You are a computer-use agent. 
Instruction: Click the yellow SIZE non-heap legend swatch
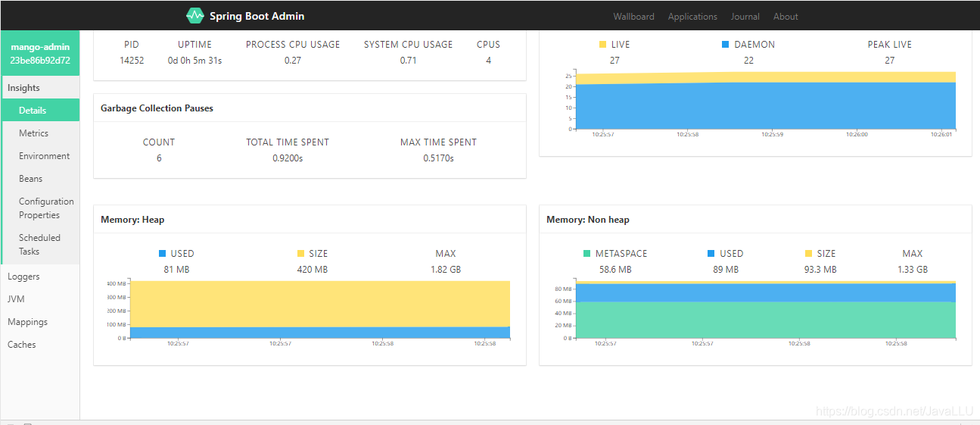[808, 254]
